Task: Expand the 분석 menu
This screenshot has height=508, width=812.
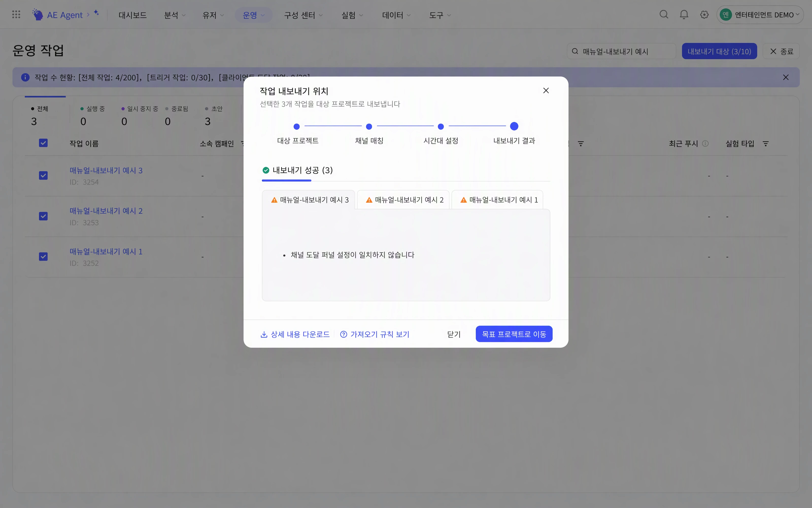Action: tap(175, 15)
